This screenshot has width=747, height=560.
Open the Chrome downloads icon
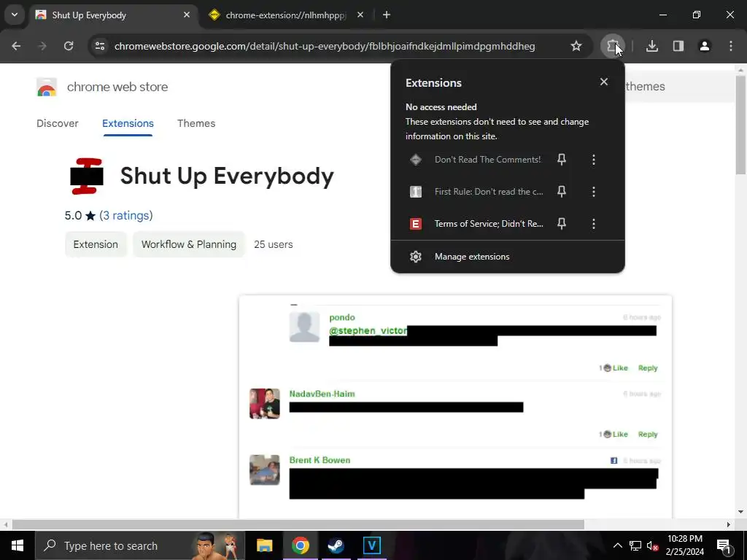pyautogui.click(x=652, y=46)
